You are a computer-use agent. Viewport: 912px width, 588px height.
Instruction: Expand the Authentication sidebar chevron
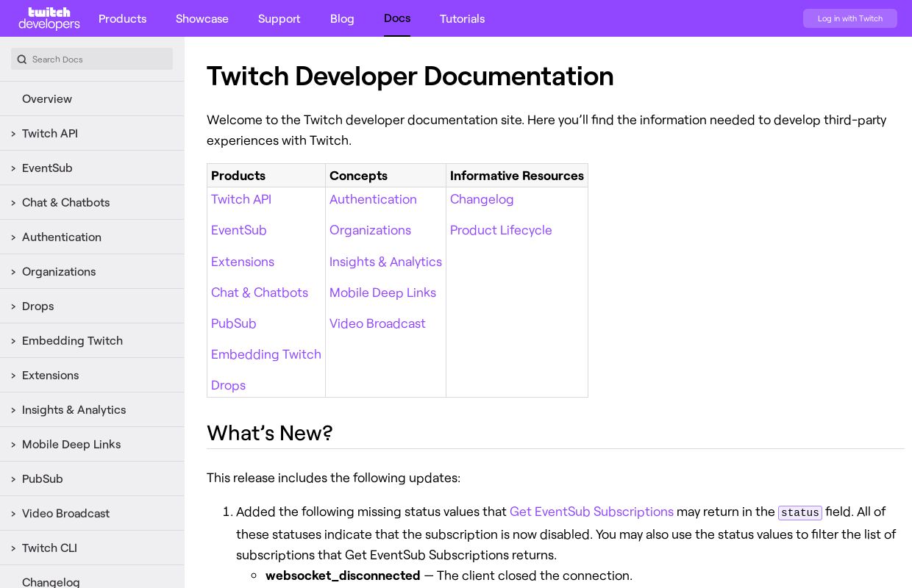pyautogui.click(x=13, y=237)
